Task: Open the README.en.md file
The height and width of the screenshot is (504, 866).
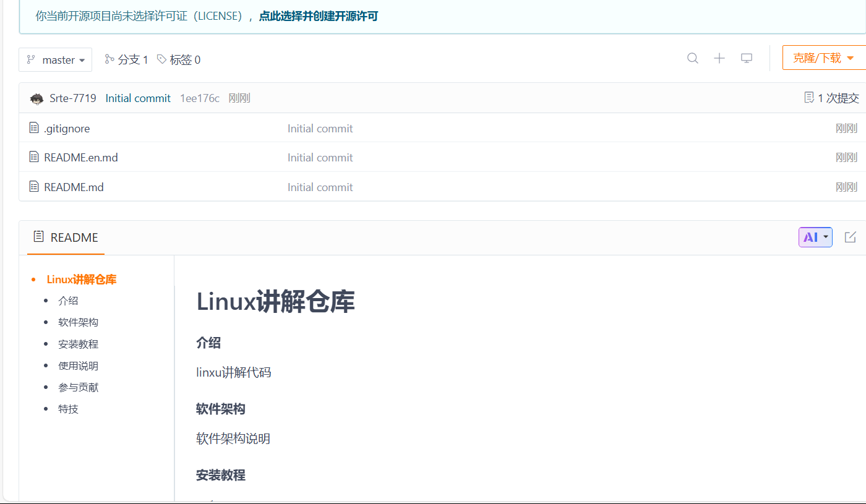Action: [81, 158]
